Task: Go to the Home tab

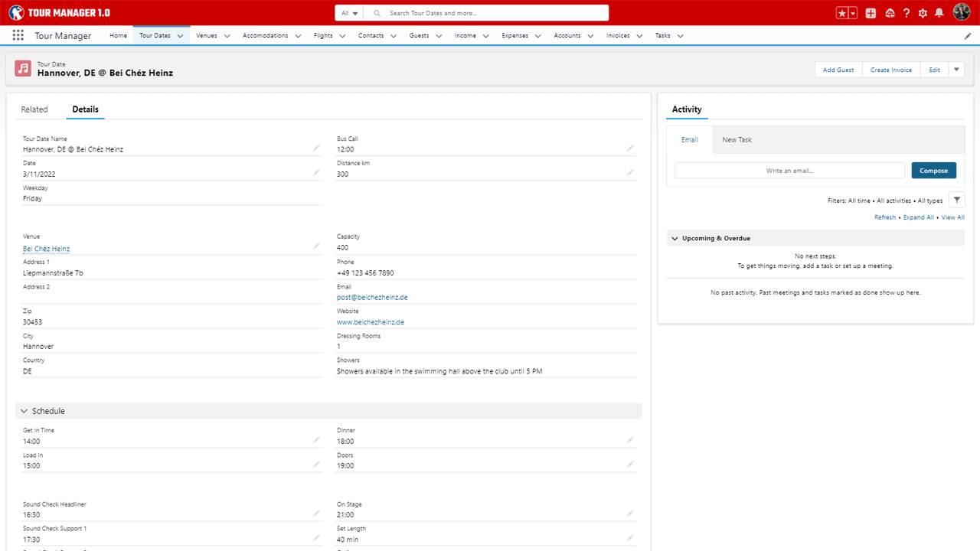Action: pyautogui.click(x=118, y=36)
